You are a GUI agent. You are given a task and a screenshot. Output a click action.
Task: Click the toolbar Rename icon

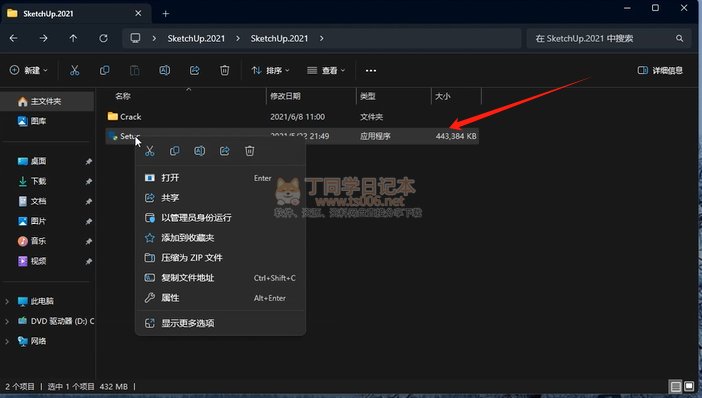(164, 70)
